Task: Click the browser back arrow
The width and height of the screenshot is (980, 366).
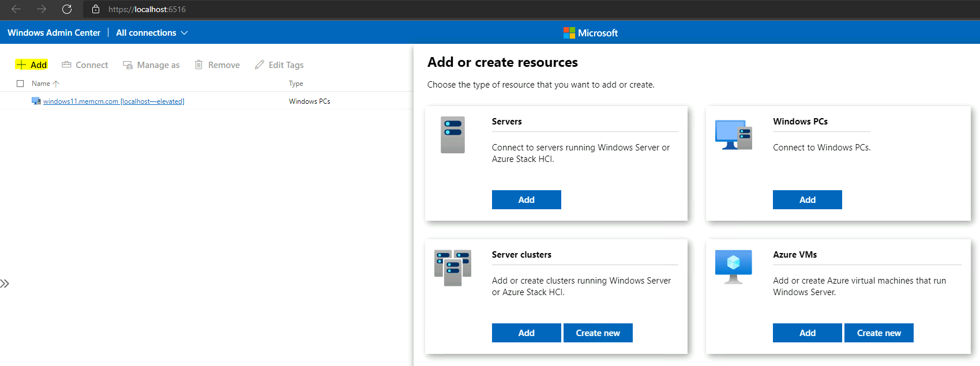Action: point(16,9)
